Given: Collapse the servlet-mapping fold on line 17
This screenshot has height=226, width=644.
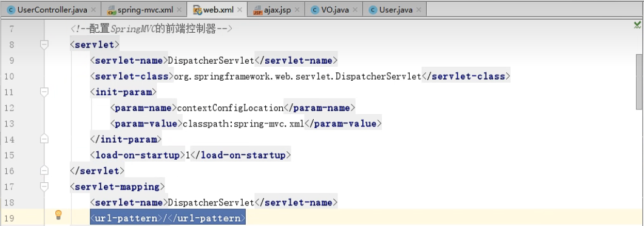Looking at the screenshot, I should pyautogui.click(x=44, y=187).
